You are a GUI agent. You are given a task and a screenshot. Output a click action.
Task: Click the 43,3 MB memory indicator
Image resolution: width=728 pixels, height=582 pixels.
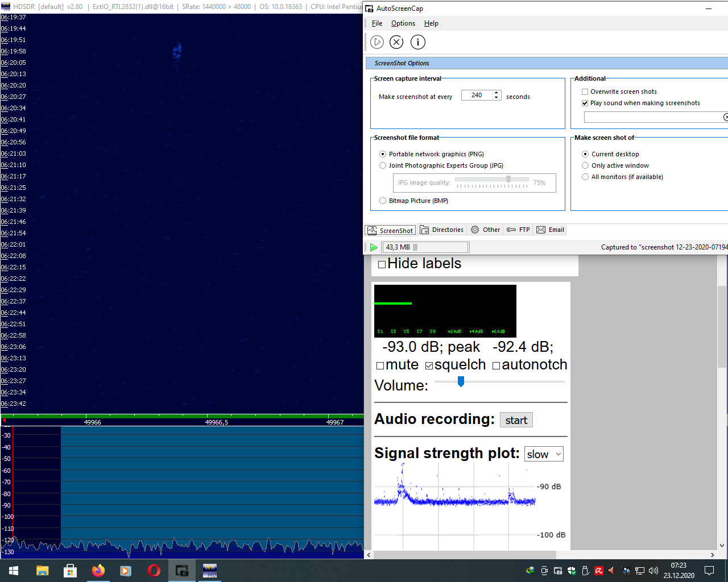(425, 247)
